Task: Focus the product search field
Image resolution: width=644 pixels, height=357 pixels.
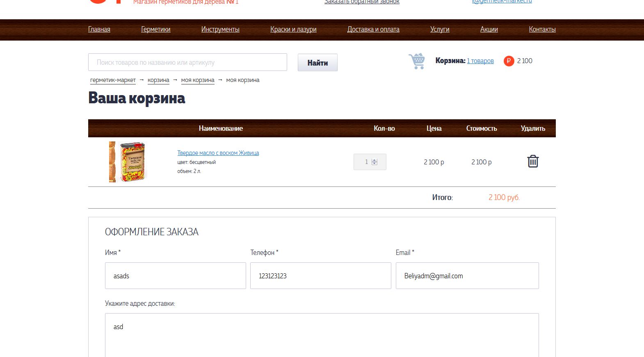Action: click(x=187, y=62)
